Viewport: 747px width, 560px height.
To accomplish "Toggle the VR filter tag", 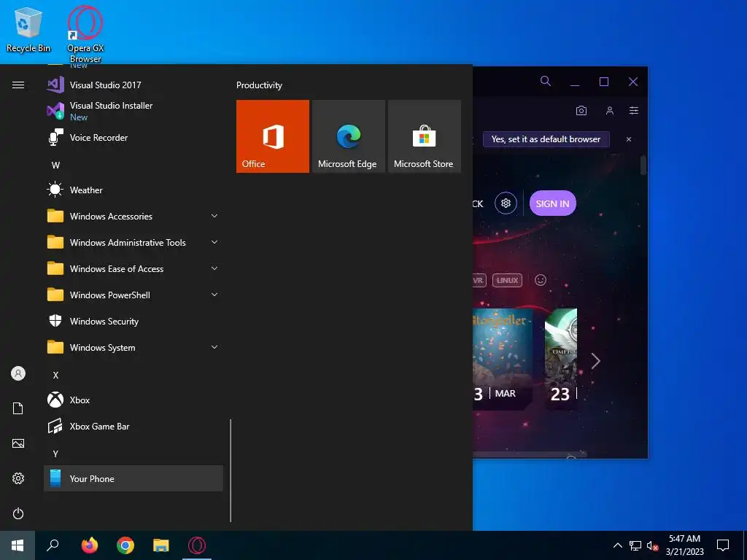I will click(479, 281).
